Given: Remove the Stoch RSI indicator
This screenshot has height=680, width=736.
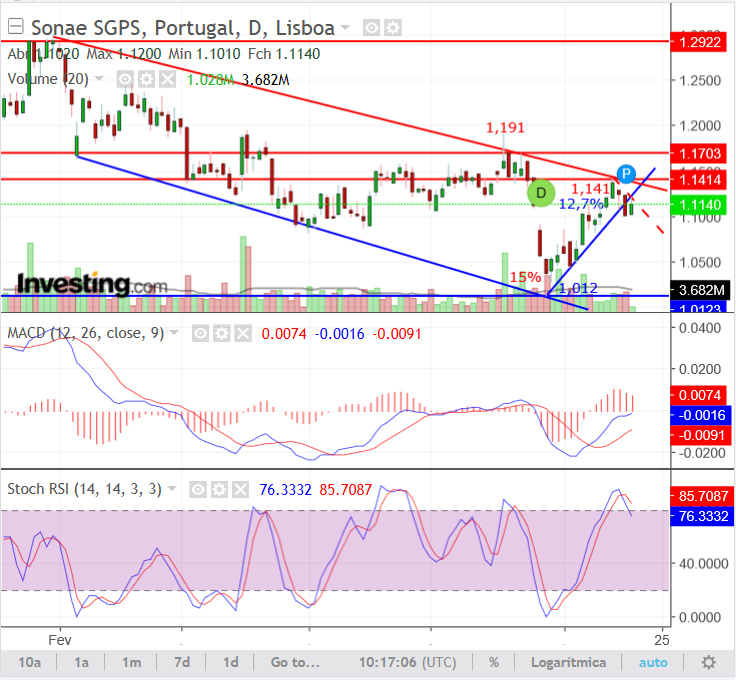Looking at the screenshot, I should [x=240, y=490].
